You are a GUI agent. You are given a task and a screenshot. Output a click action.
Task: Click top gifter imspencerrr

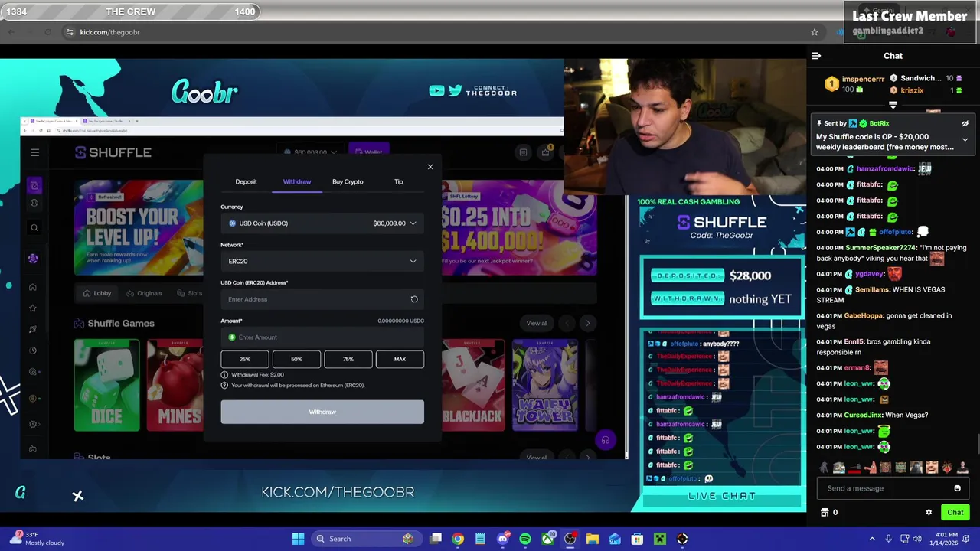tap(863, 79)
